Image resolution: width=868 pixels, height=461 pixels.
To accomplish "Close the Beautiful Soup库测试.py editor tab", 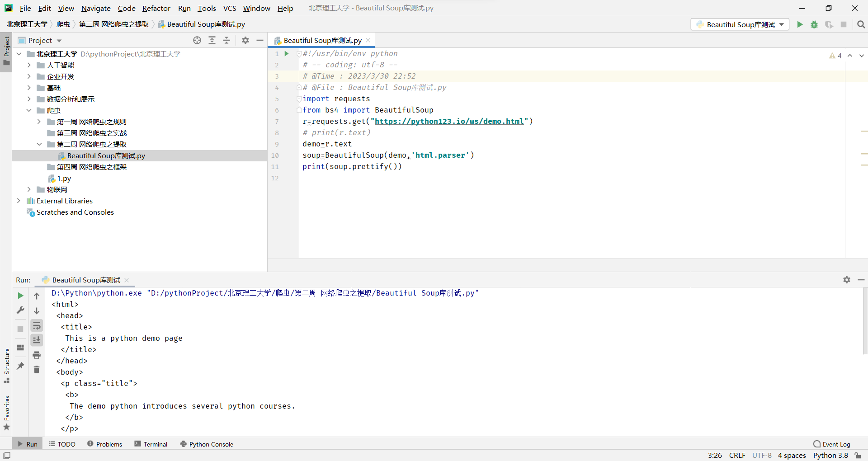I will (368, 40).
